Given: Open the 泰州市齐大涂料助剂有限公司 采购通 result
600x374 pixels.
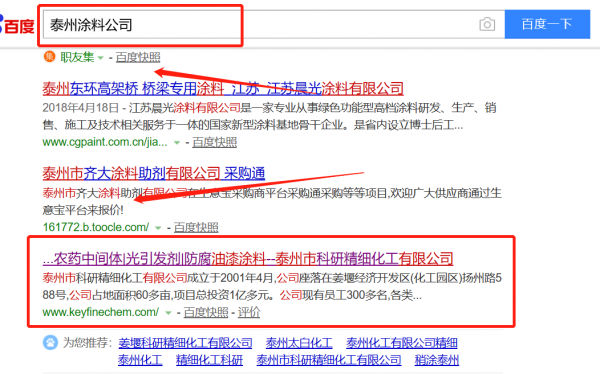Looking at the screenshot, I should tap(153, 173).
